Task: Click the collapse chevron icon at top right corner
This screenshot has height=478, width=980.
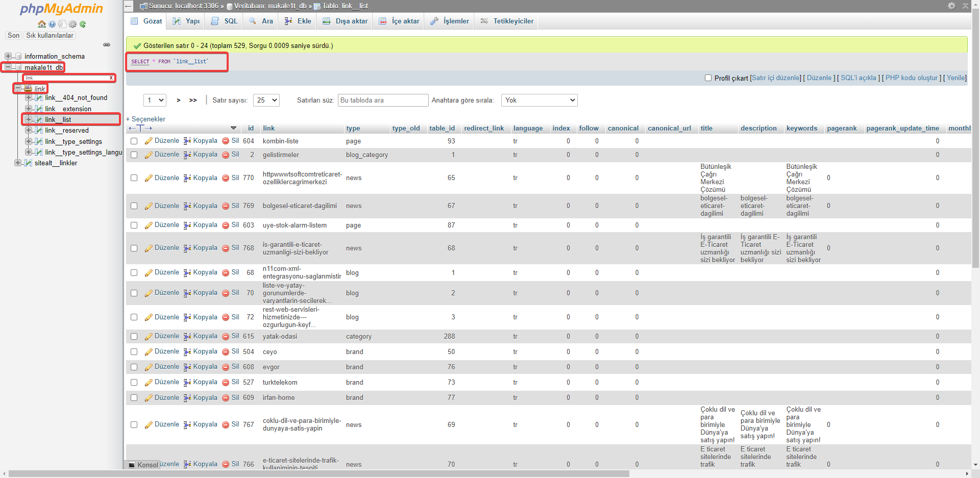Action: click(x=965, y=6)
